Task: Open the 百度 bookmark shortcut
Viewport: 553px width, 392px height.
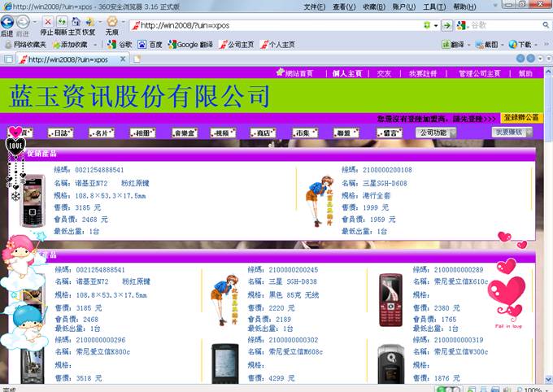Action: tap(150, 45)
